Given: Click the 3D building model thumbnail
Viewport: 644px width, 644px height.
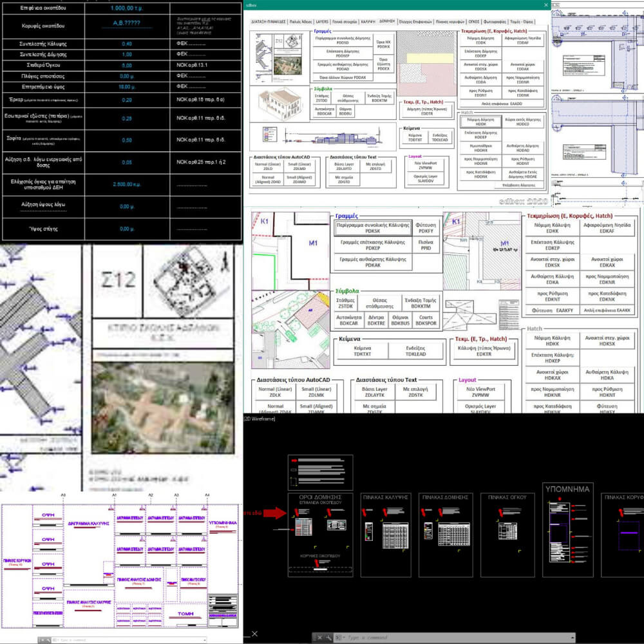Looking at the screenshot, I should [280, 104].
